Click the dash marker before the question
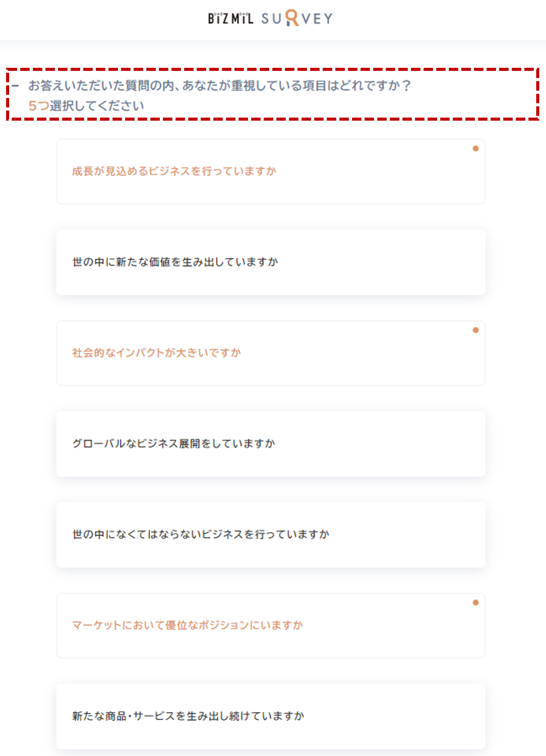This screenshot has width=546, height=756. tap(15, 86)
